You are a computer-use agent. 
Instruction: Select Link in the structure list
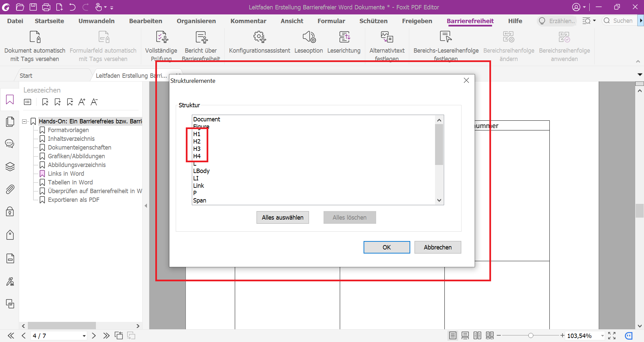coord(199,186)
